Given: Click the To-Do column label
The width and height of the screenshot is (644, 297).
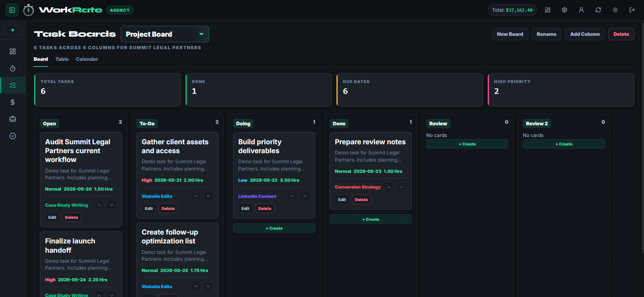Looking at the screenshot, I should click(147, 124).
